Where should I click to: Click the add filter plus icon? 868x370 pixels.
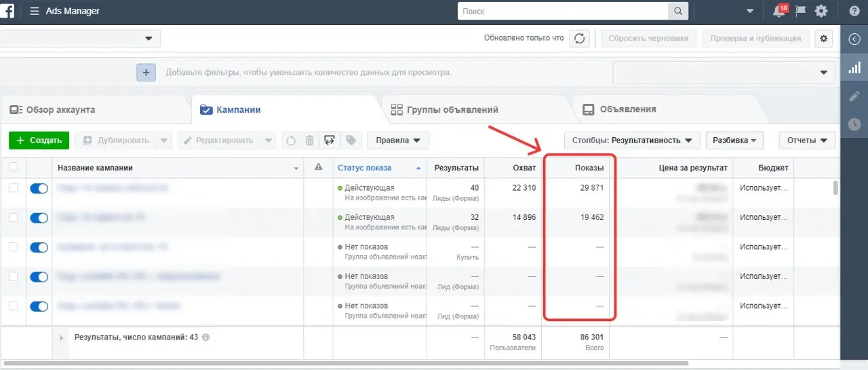(x=146, y=72)
